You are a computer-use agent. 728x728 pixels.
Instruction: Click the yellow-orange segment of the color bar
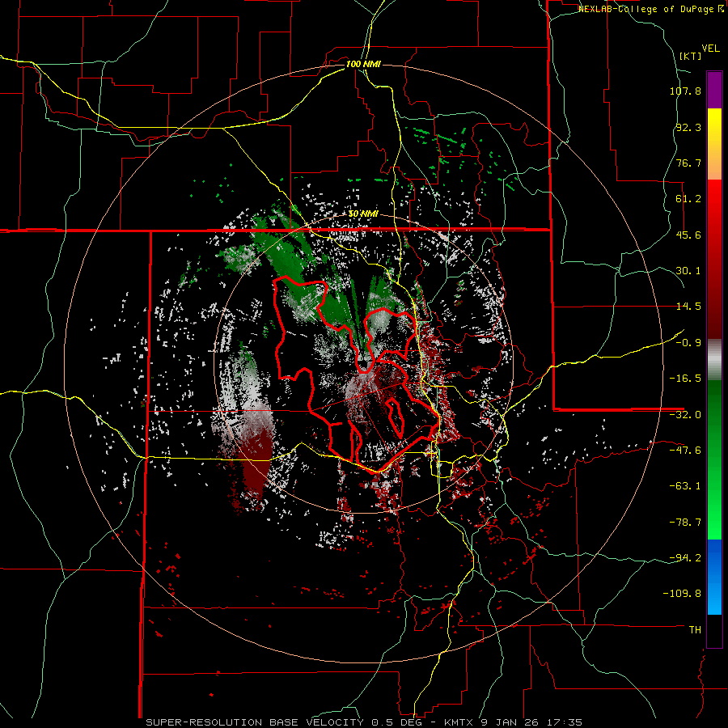click(x=714, y=144)
